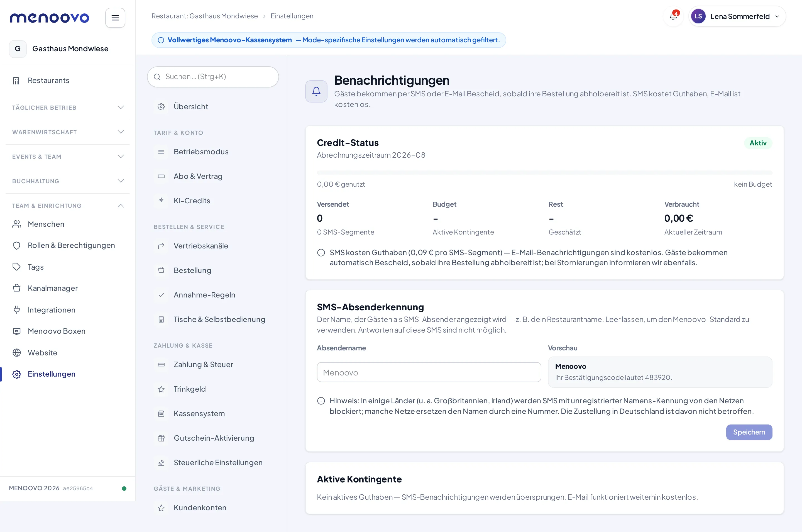The image size is (802, 532).
Task: Click the Einstellungen gear icon in sidebar
Action: coord(17,374)
